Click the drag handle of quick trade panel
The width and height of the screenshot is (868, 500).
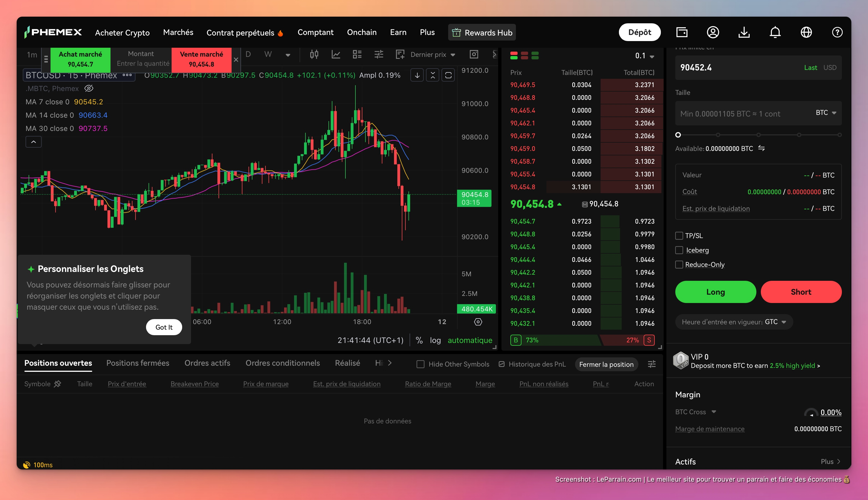[x=46, y=59]
